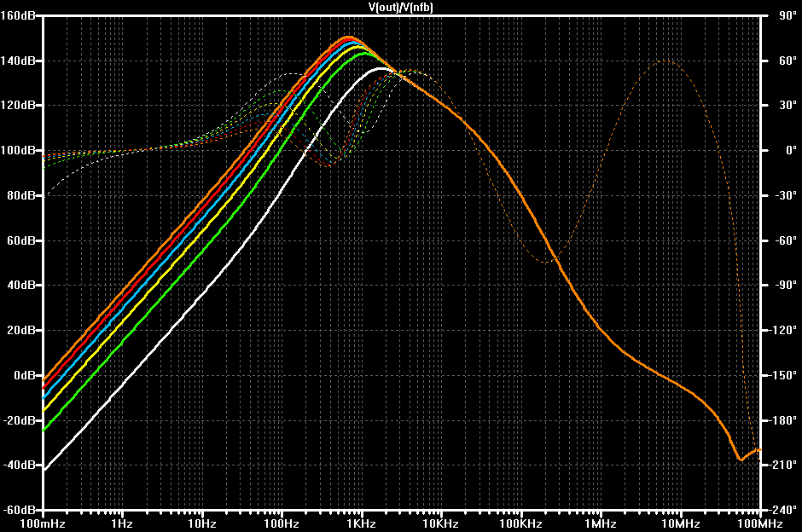Click the 120dB left axis label
The image size is (802, 532).
pos(18,105)
